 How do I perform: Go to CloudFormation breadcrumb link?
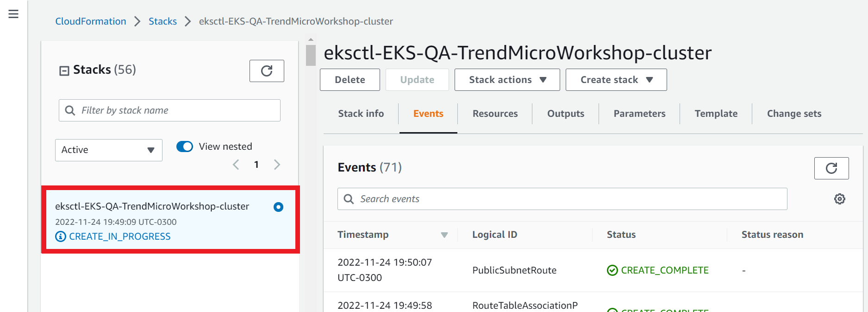91,21
